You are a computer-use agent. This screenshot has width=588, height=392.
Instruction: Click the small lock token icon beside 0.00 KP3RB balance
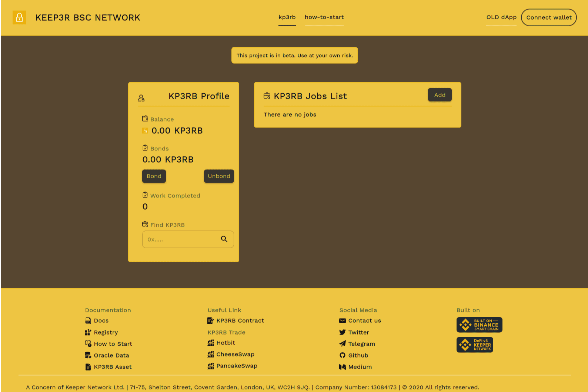click(145, 130)
